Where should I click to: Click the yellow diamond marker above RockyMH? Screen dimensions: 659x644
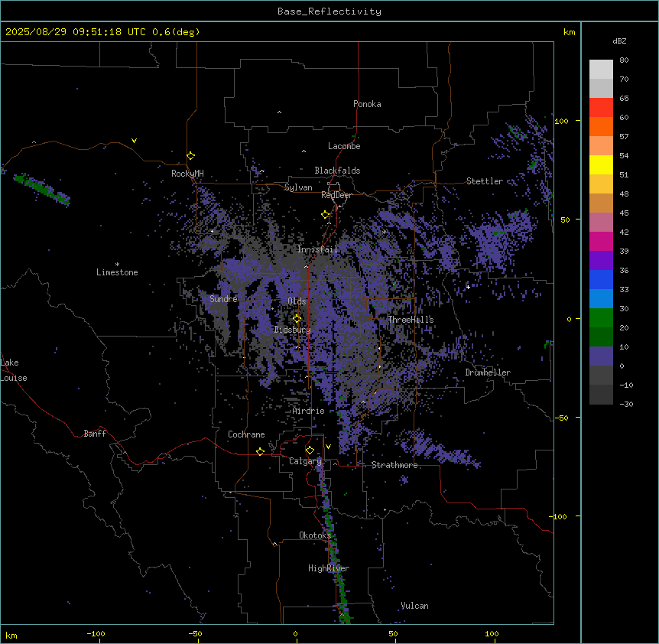pos(191,156)
